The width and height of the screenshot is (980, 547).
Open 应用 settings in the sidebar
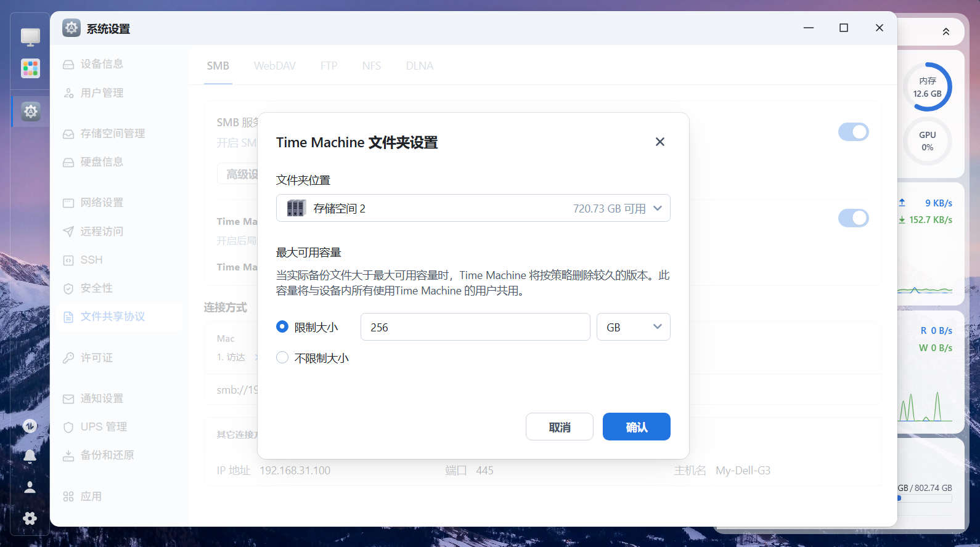coord(120,496)
